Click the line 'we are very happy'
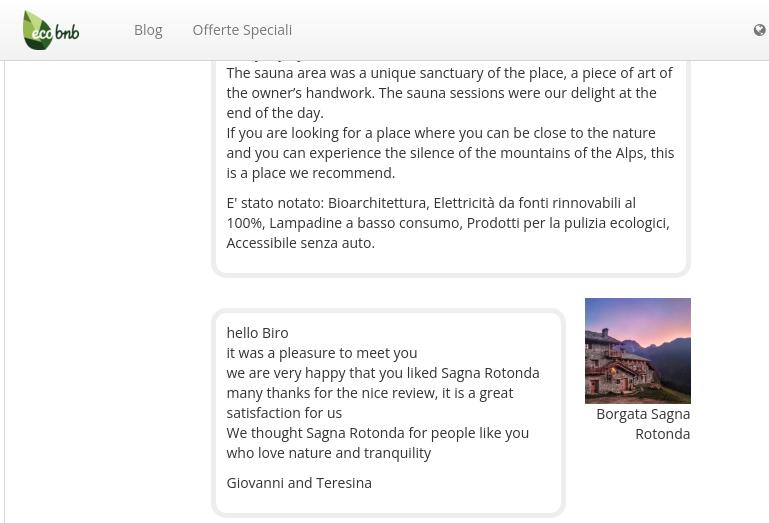 click(x=382, y=373)
